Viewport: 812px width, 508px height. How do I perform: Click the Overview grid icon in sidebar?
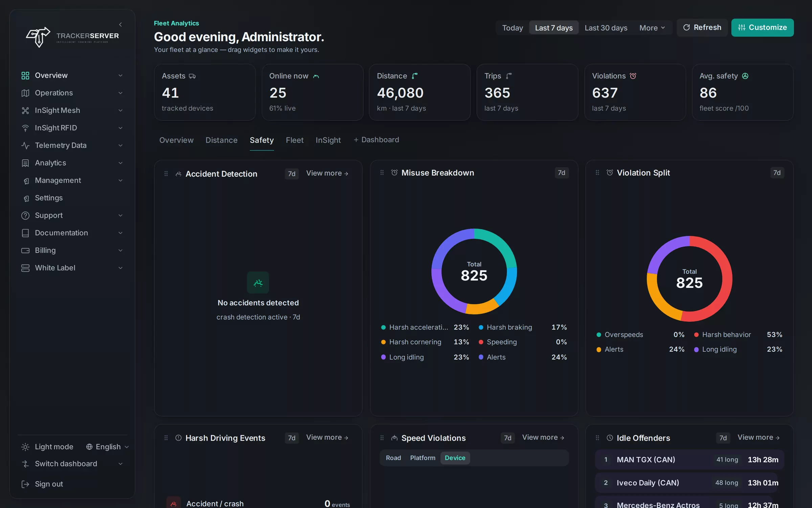pyautogui.click(x=25, y=76)
